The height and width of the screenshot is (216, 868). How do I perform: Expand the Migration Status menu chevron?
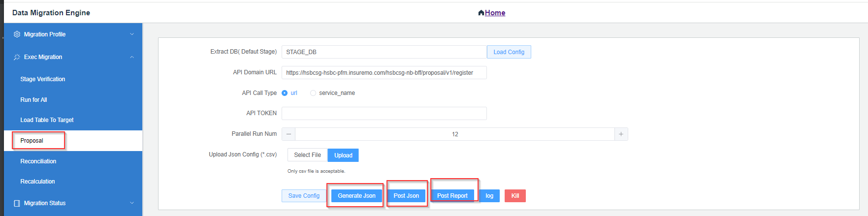pyautogui.click(x=132, y=203)
